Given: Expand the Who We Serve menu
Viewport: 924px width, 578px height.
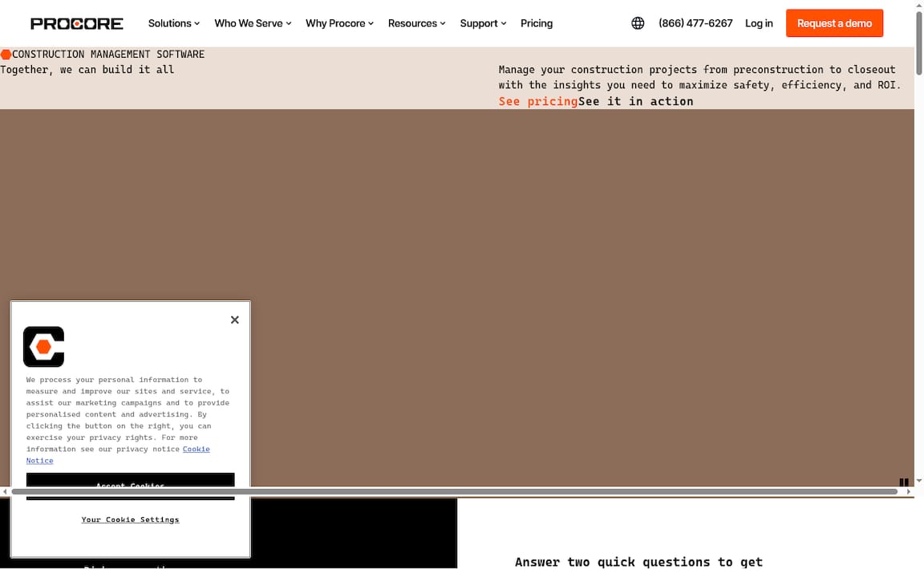Looking at the screenshot, I should tap(253, 23).
